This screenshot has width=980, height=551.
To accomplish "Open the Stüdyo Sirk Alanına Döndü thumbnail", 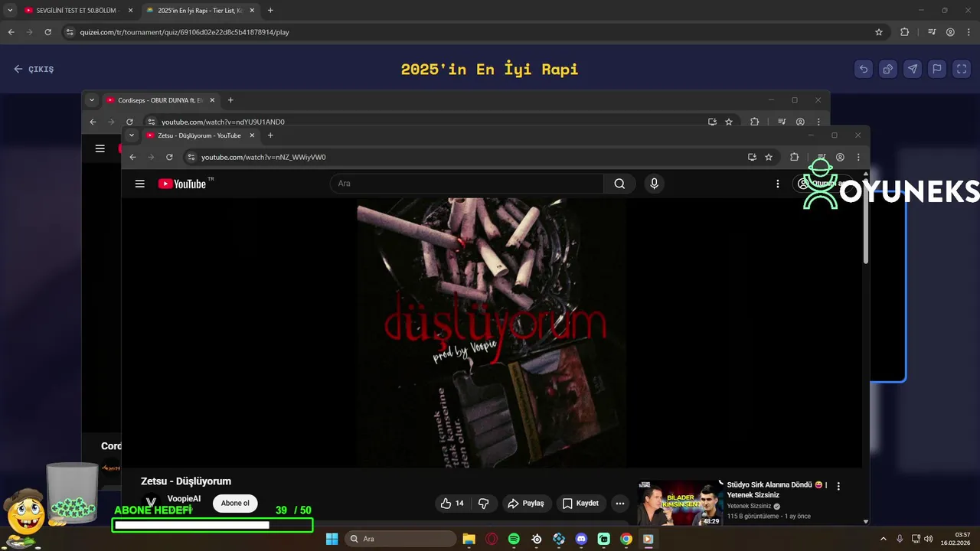I will (x=680, y=503).
